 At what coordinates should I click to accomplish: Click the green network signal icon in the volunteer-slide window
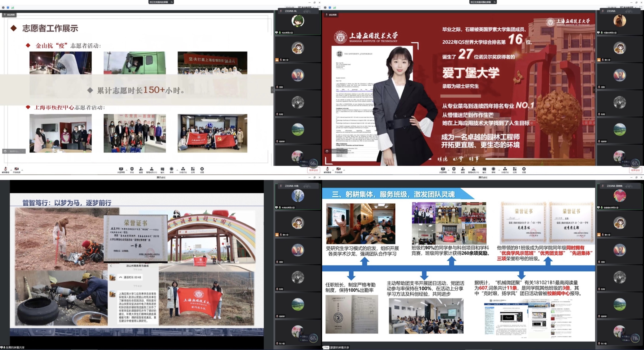coord(13,7)
